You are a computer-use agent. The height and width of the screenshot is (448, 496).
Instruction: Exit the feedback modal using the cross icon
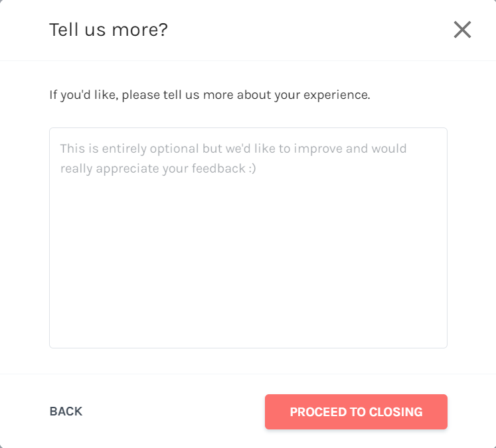click(x=462, y=30)
